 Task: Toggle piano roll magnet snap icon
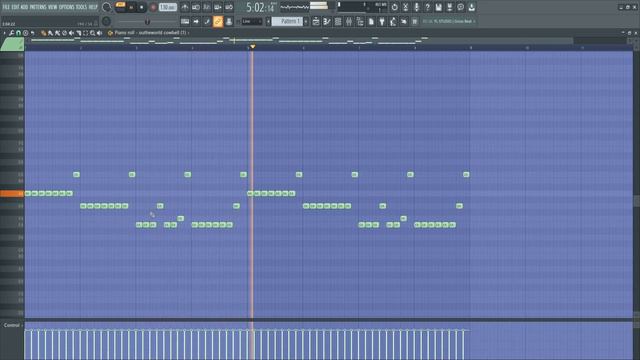click(18, 33)
